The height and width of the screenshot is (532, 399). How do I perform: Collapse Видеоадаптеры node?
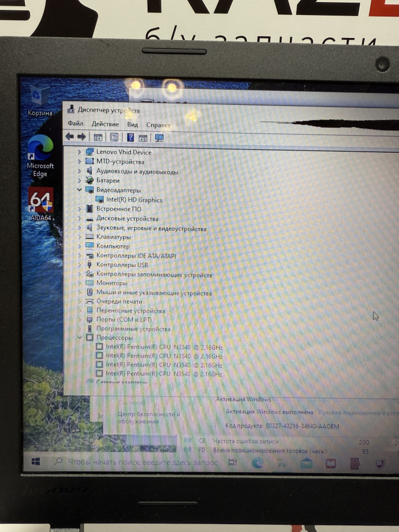[79, 189]
